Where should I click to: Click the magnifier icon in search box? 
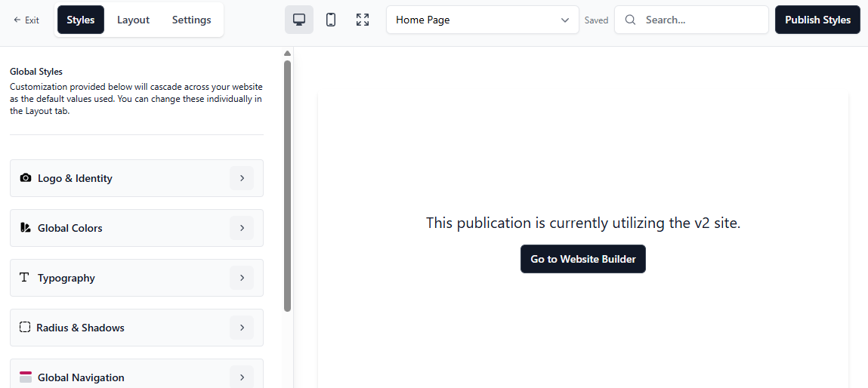[630, 20]
